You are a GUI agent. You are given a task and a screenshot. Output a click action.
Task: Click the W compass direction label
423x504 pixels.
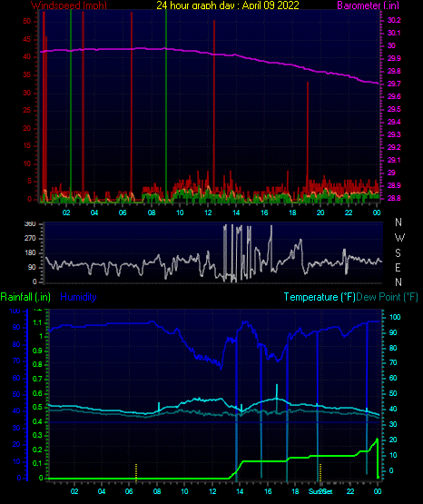399,238
